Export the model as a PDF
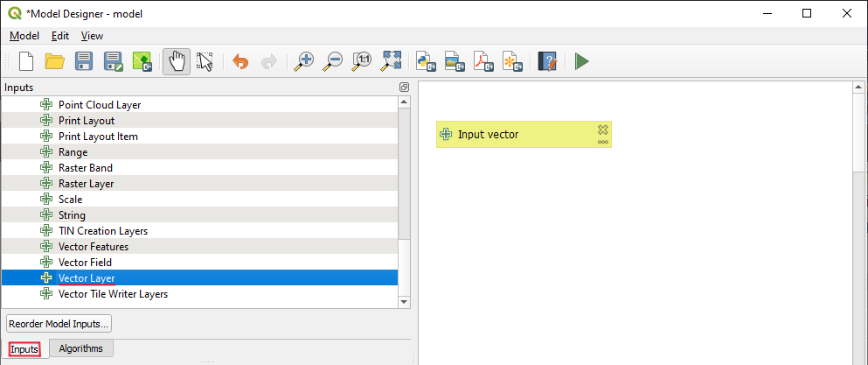The height and width of the screenshot is (365, 868). 483,61
